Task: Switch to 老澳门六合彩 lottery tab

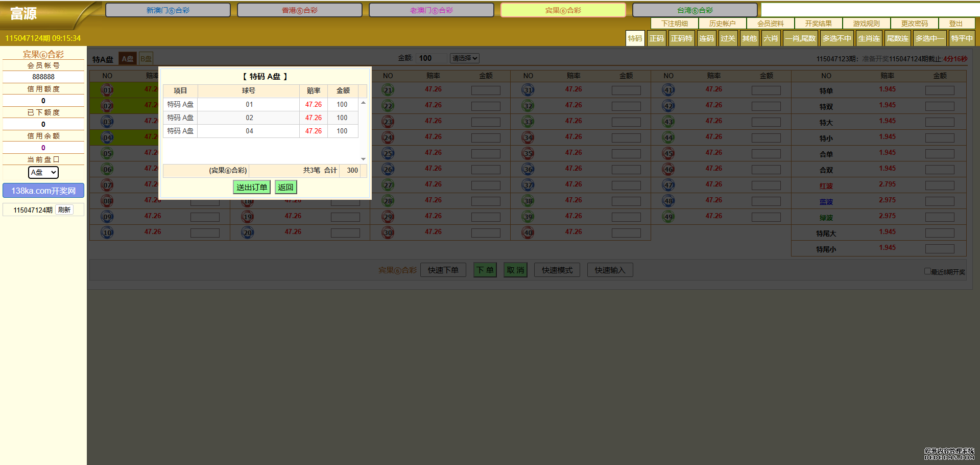Action: point(432,10)
